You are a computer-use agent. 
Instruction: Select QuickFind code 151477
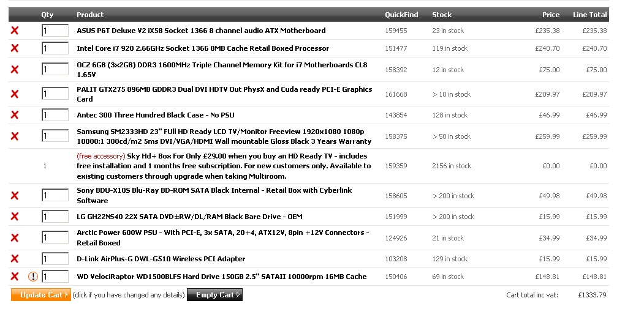click(x=396, y=48)
